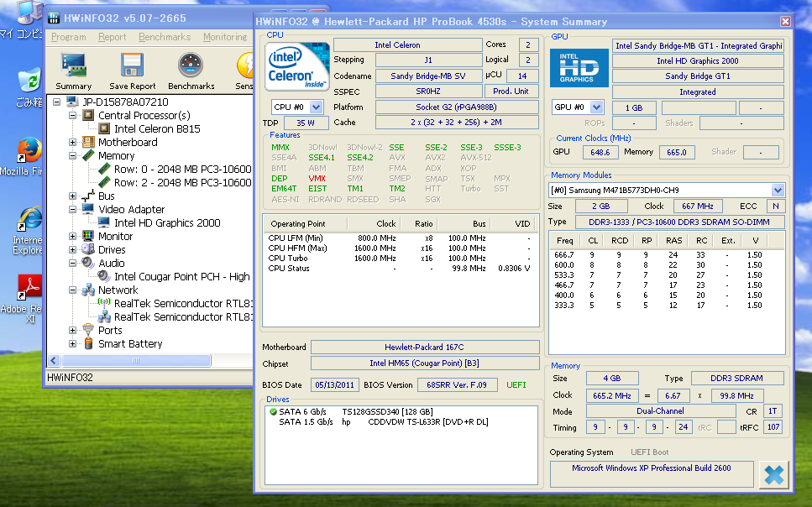Click the Hewlett-Packard 167C motherboard field
This screenshot has width=812, height=507.
[425, 347]
